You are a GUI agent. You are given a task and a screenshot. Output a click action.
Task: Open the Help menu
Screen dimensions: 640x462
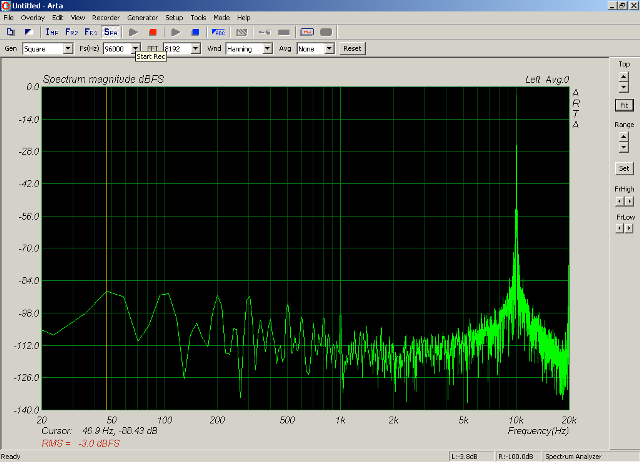click(244, 18)
